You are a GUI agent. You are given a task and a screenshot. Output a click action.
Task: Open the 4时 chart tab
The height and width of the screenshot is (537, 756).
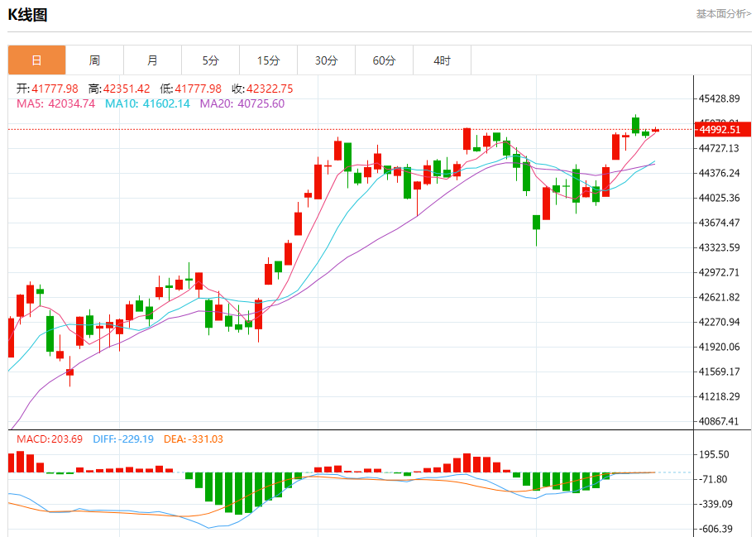tap(442, 60)
